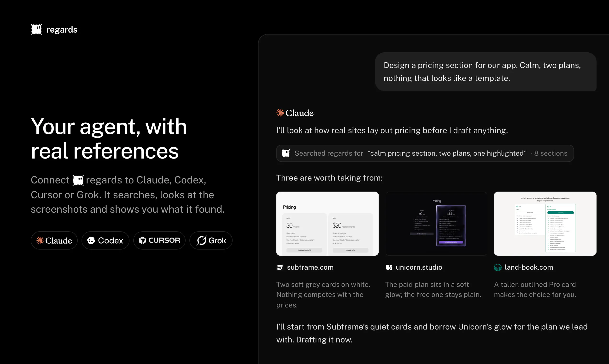Screen dimensions: 609x364
Task: Click 'I'll look at how real sites' sentence
Action: tap(392, 131)
